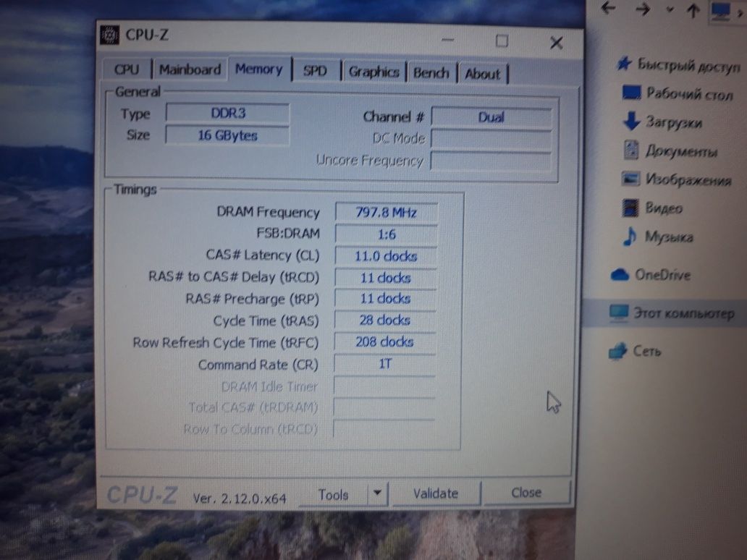This screenshot has height=560, width=747.
Task: Select the Memory tab
Action: pos(259,69)
